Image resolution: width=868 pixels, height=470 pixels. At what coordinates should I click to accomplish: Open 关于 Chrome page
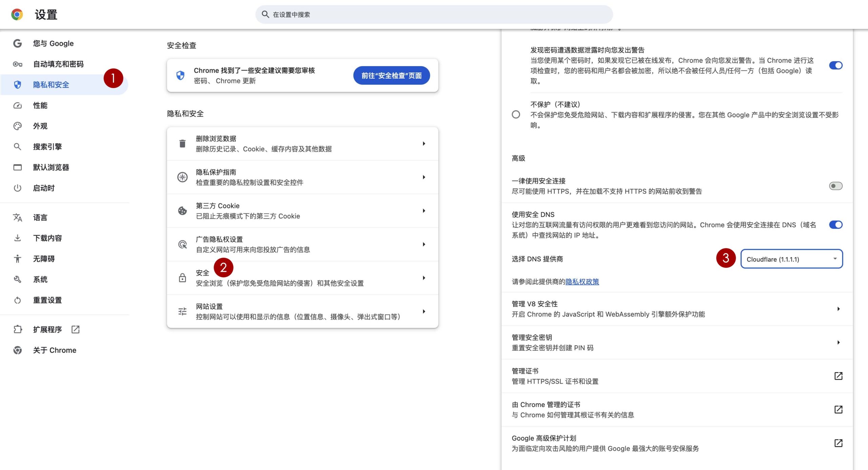point(55,350)
